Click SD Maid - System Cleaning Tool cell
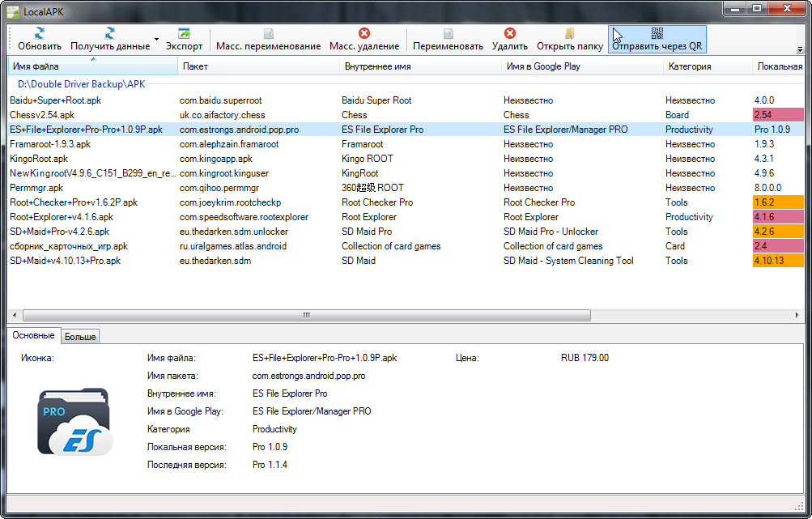 click(568, 261)
